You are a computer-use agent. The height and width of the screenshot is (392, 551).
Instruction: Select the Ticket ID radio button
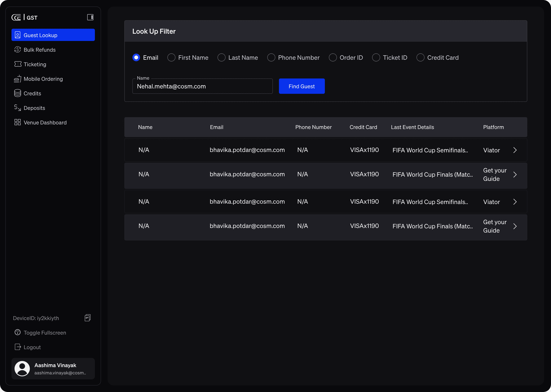pos(376,57)
